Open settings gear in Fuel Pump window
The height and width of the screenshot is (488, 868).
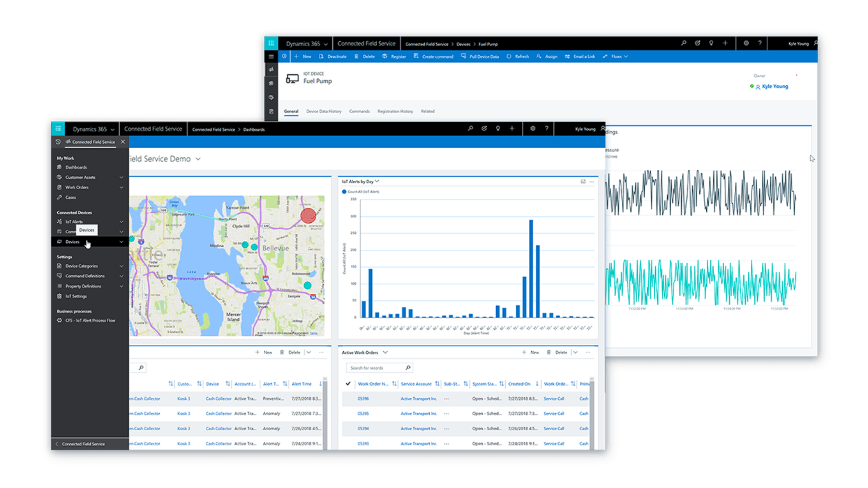(746, 43)
